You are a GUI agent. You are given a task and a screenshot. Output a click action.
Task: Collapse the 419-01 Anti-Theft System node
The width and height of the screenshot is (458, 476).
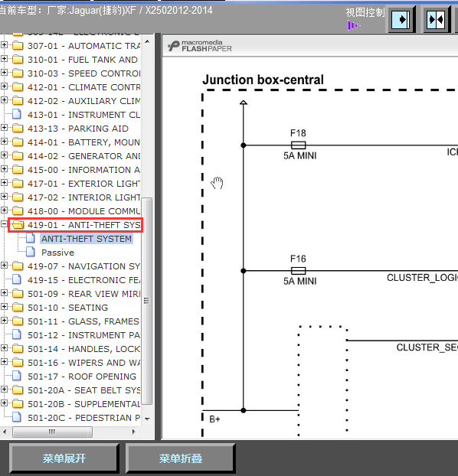click(4, 224)
